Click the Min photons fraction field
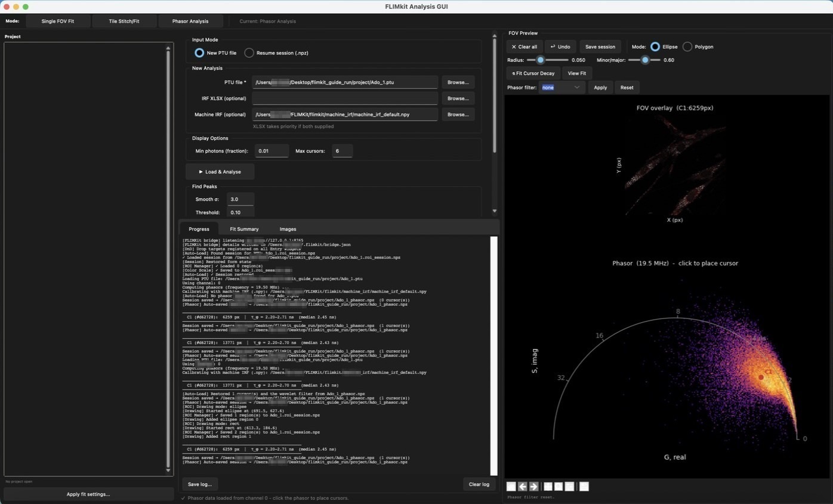Viewport: 833px width, 504px height. point(272,151)
